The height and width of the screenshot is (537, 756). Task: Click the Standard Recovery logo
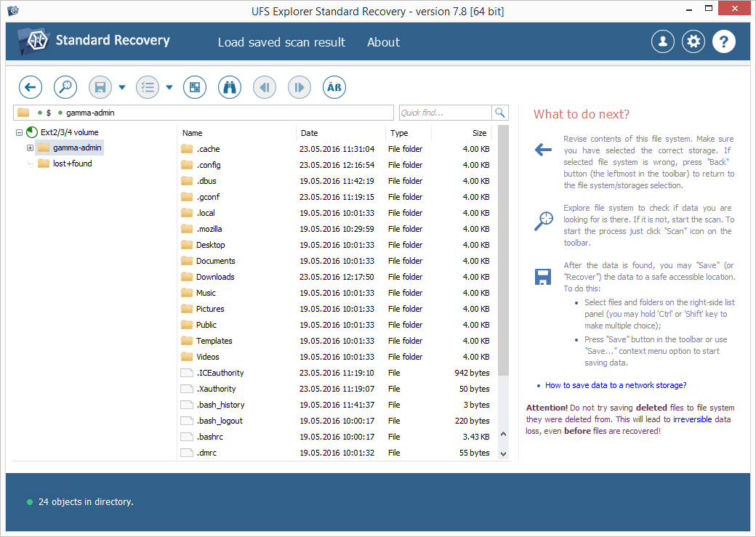94,41
